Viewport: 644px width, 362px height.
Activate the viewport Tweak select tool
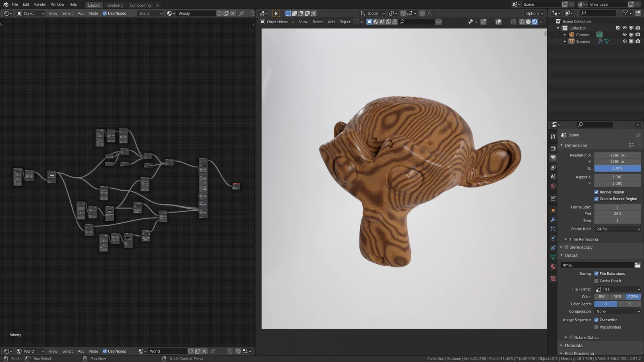click(276, 13)
